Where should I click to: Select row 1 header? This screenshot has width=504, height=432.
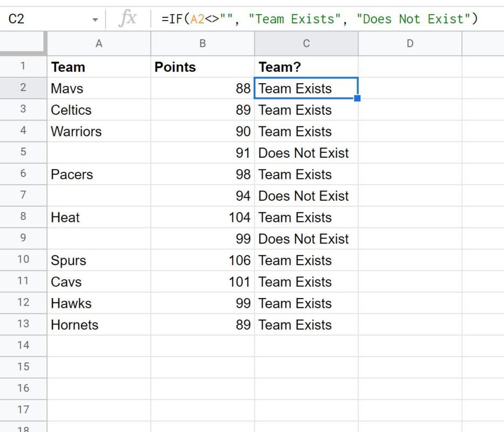23,66
